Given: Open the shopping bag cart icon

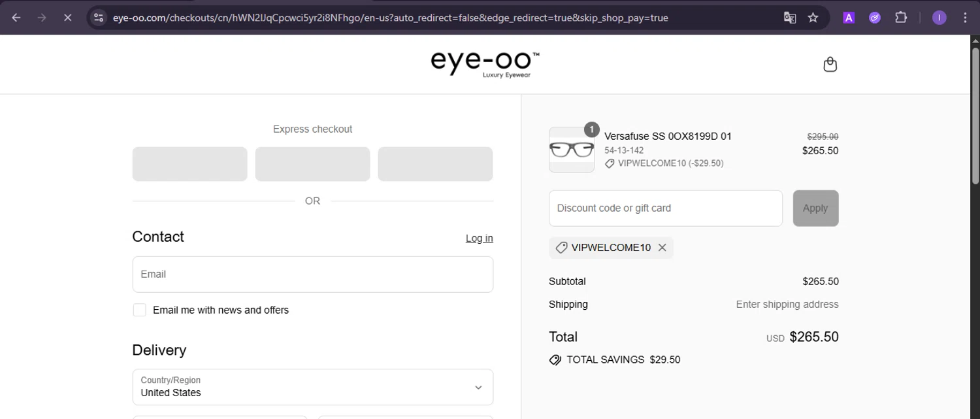Looking at the screenshot, I should click(830, 64).
